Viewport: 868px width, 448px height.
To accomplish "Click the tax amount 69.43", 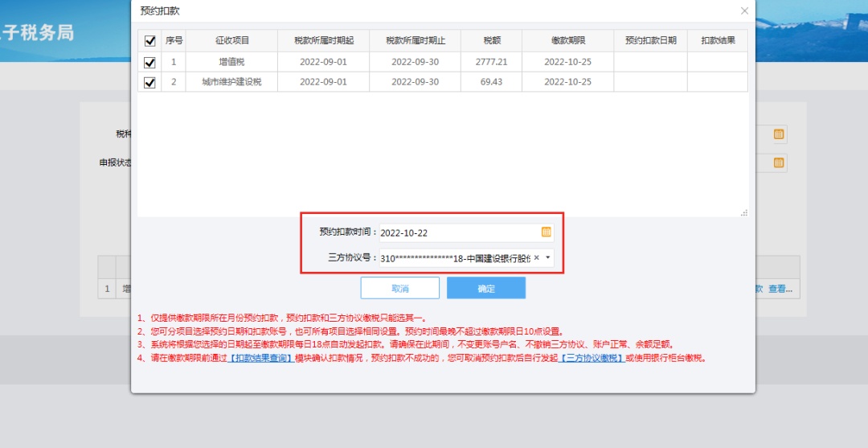I will [x=492, y=82].
